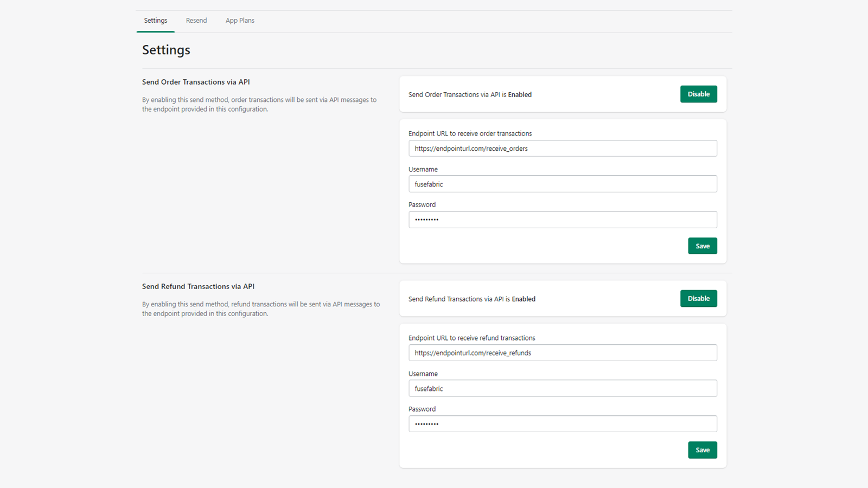Click 'Send Refund Transactions via API is Enabled' status
Viewport: 868px width, 488px height.
coord(472,299)
